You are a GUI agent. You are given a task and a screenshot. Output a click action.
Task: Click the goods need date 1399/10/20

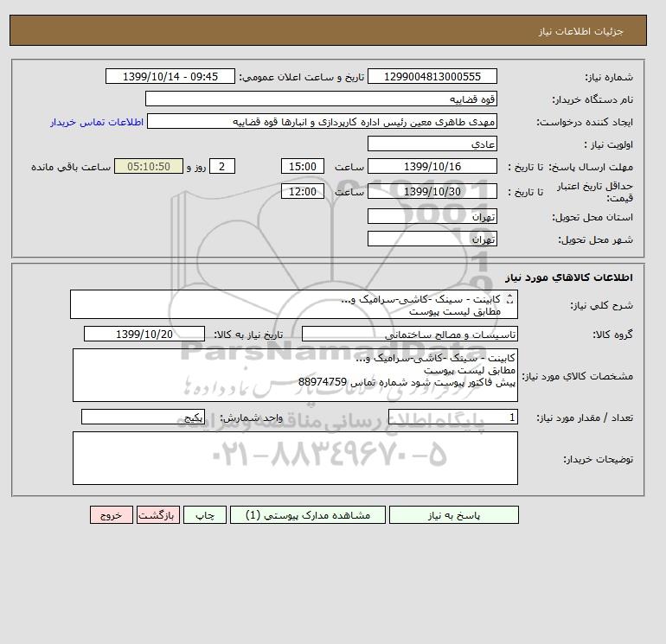[x=144, y=334]
